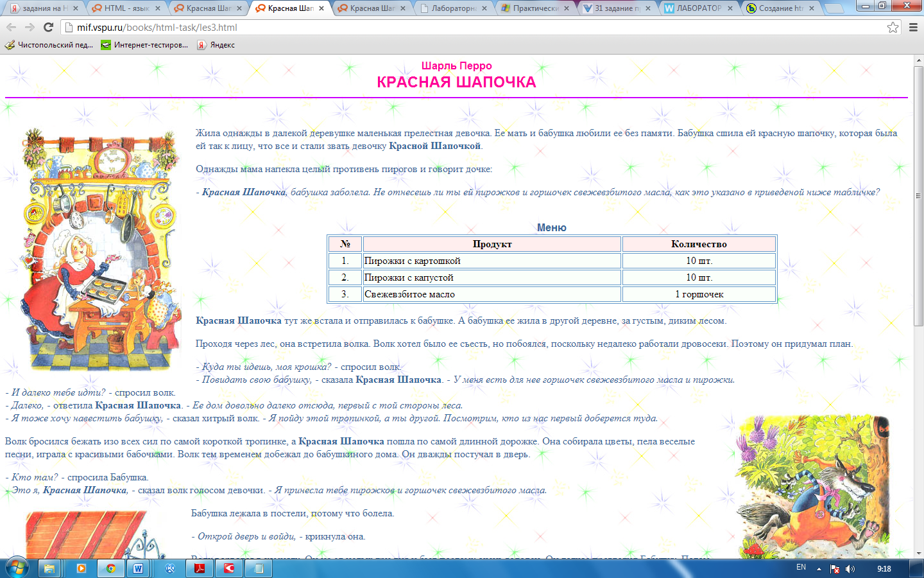Image resolution: width=924 pixels, height=578 pixels.
Task: Close the active 'Красная Шап' tab
Action: tap(321, 8)
